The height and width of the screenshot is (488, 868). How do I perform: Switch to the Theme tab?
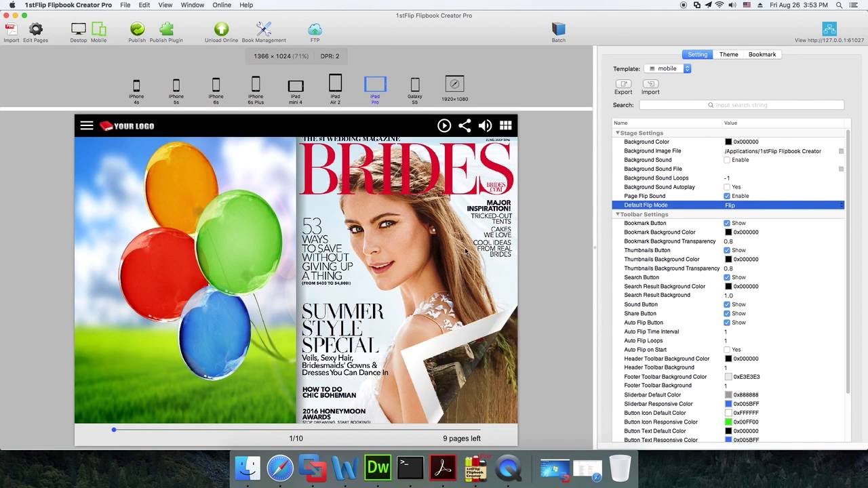pyautogui.click(x=729, y=54)
